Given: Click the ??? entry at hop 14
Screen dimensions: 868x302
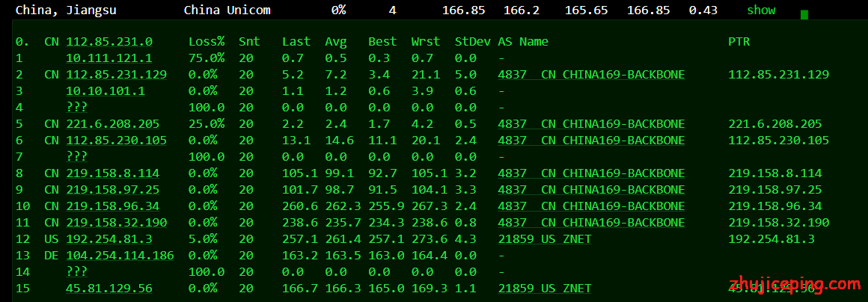Looking at the screenshot, I should (x=76, y=272).
